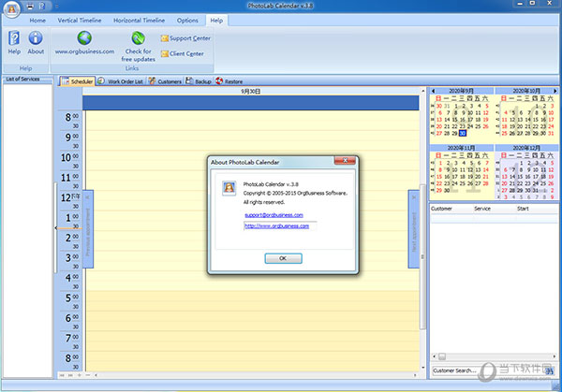Click the minus button below scheduler

point(88,375)
